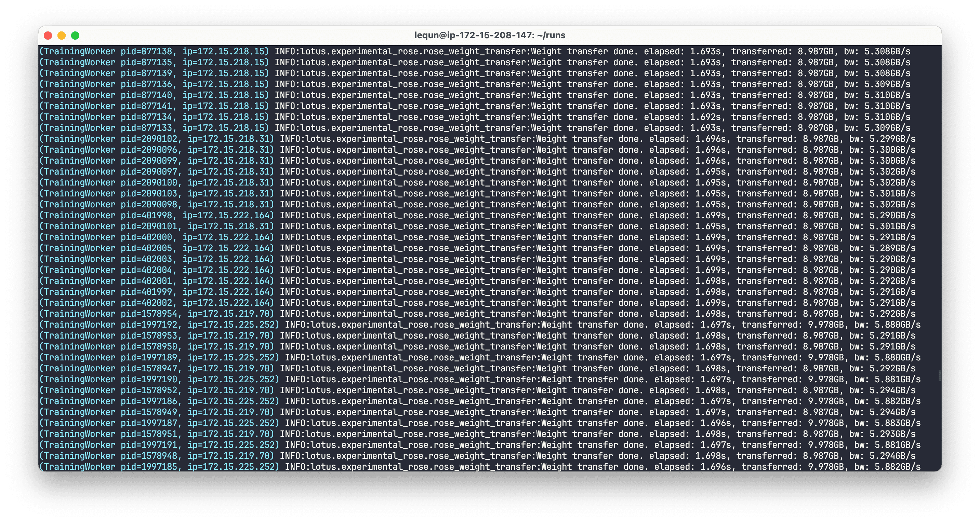980x522 pixels.
Task: Click the log line with pid=1997190
Action: point(480,380)
